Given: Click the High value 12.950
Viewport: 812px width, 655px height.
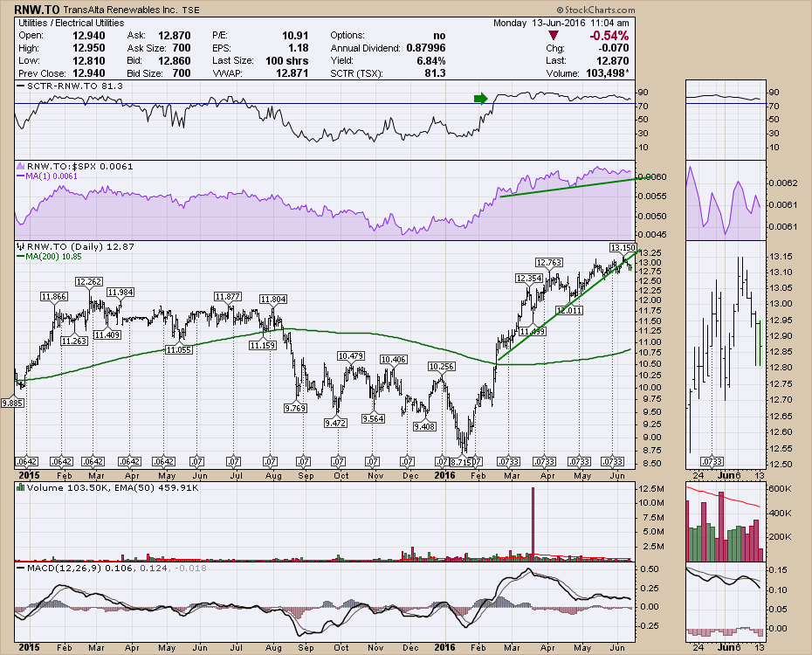Looking at the screenshot, I should pyautogui.click(x=88, y=48).
